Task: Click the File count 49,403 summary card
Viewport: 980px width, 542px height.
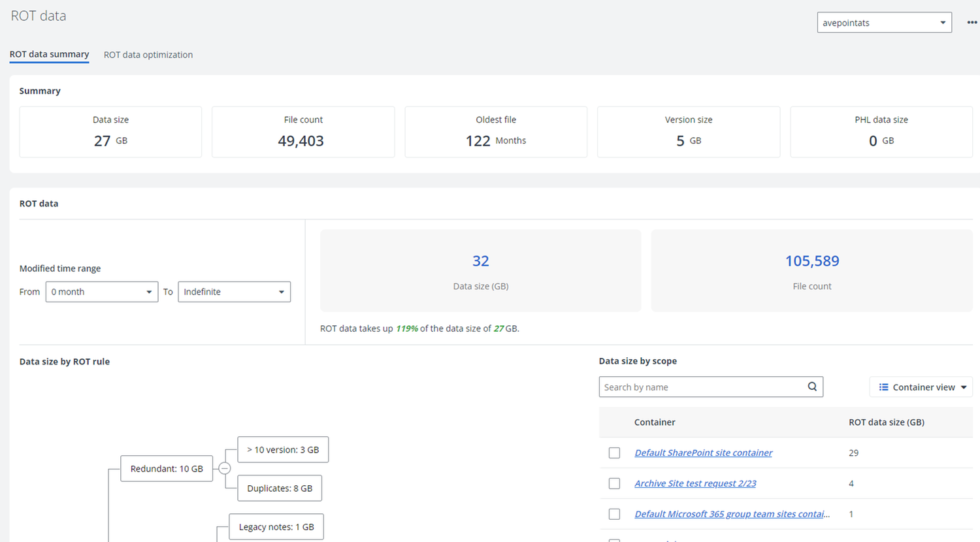Action: [x=303, y=132]
